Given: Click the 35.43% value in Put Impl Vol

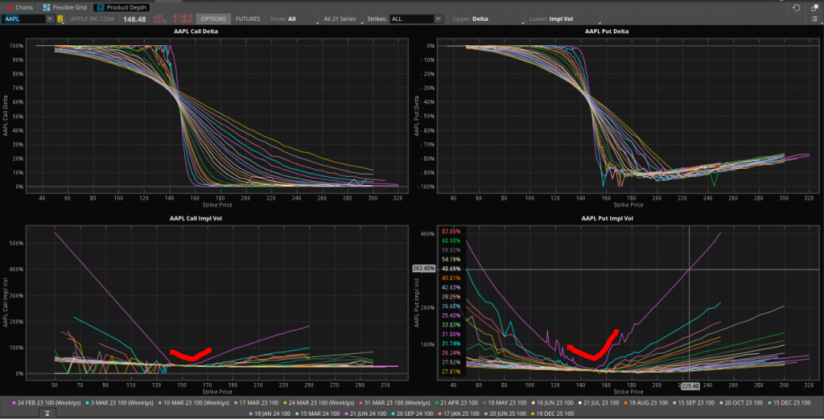Looking at the screenshot, I should (x=451, y=315).
